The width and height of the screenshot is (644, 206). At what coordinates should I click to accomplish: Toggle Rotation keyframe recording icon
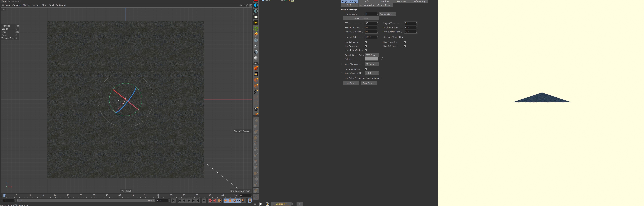pyautogui.click(x=235, y=200)
